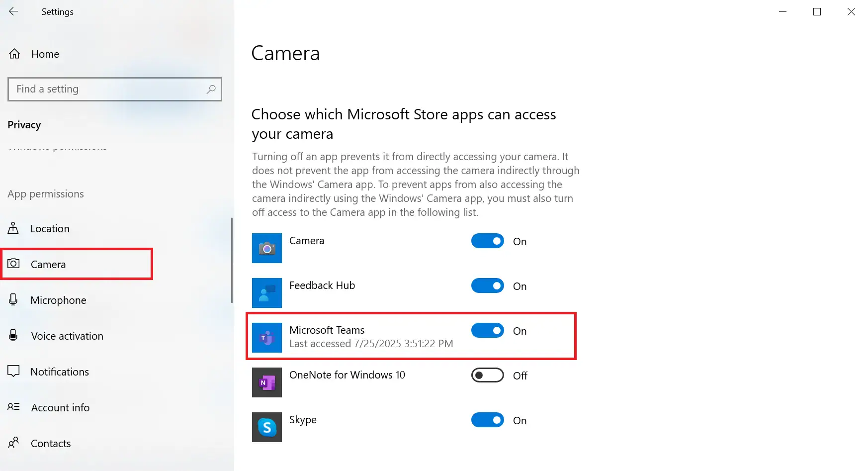Toggle Skype camera access off

pos(488,420)
